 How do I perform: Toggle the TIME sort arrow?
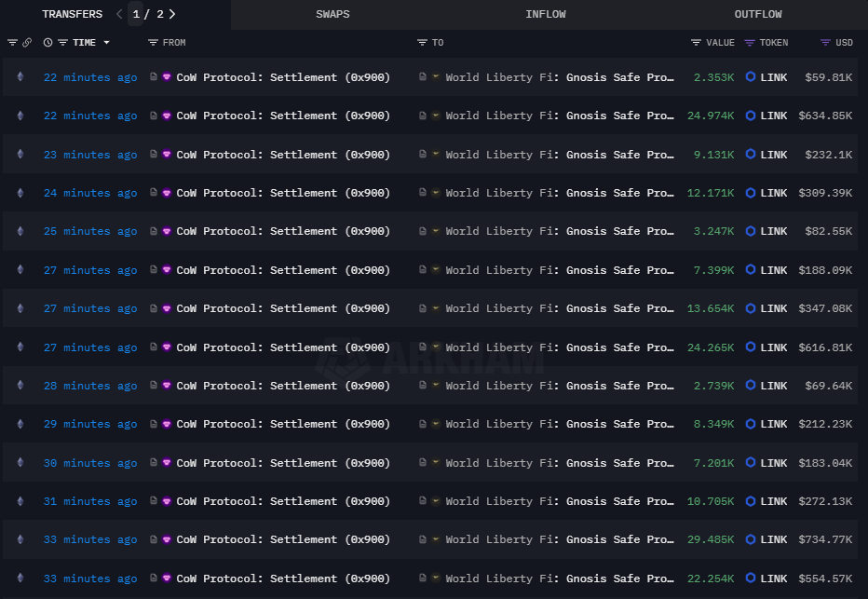click(106, 43)
